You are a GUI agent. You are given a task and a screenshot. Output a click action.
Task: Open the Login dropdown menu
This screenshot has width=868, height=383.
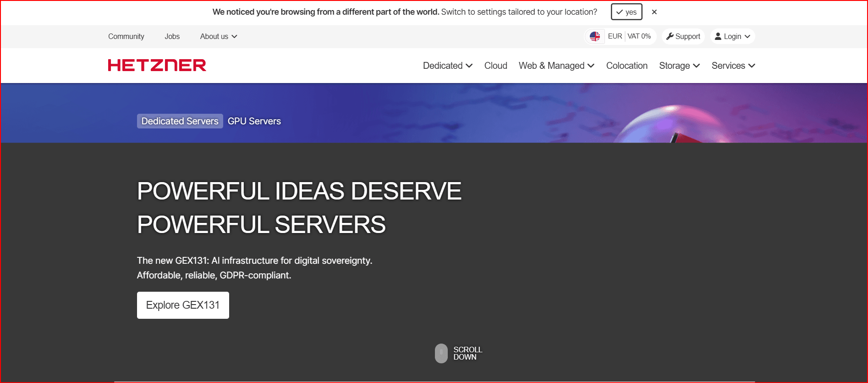[x=732, y=36]
